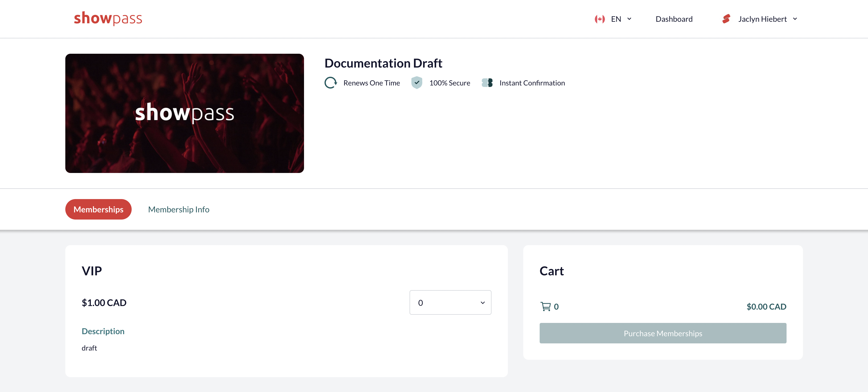Image resolution: width=868 pixels, height=392 pixels.
Task: Expand the Jaclyn Hiebert account menu
Action: [795, 19]
